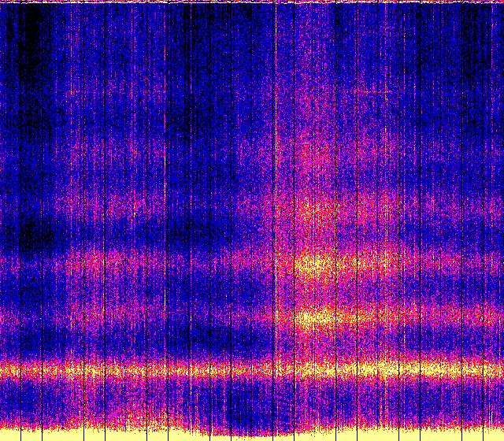This screenshot has width=504, height=441.
Task: Click the dark blue patch at bottom center
Action: (x=244, y=409)
